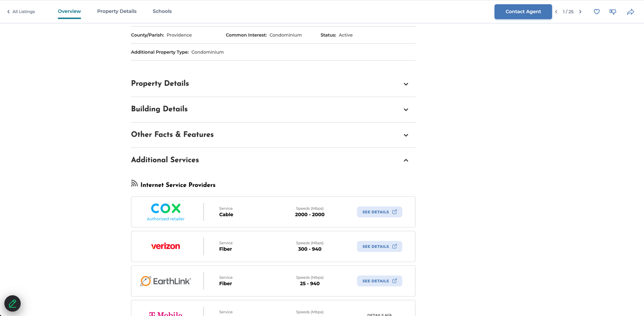This screenshot has width=644, height=316.
Task: Go to the previous listing arrow
Action: (x=556, y=12)
